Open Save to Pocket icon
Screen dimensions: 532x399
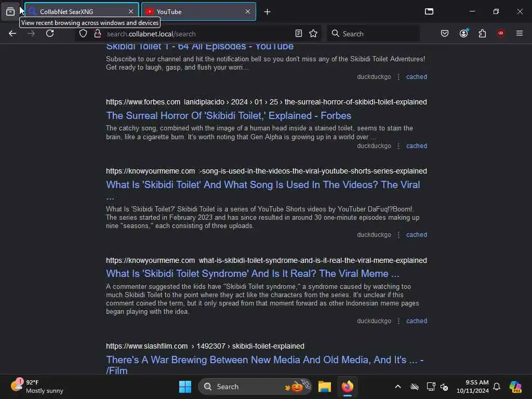[x=445, y=33]
